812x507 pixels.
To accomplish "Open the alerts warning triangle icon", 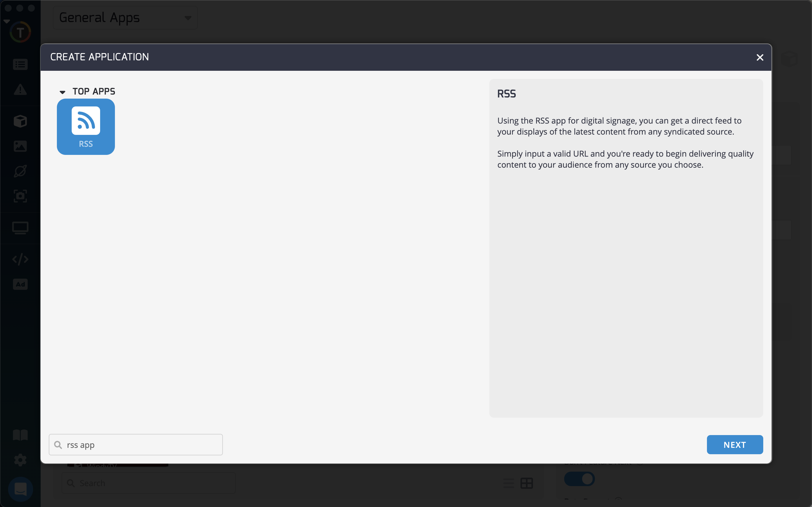I will (x=20, y=90).
